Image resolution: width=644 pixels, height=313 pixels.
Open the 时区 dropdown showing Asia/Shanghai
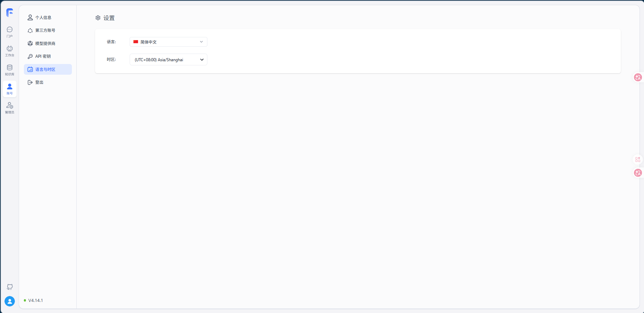coord(168,59)
